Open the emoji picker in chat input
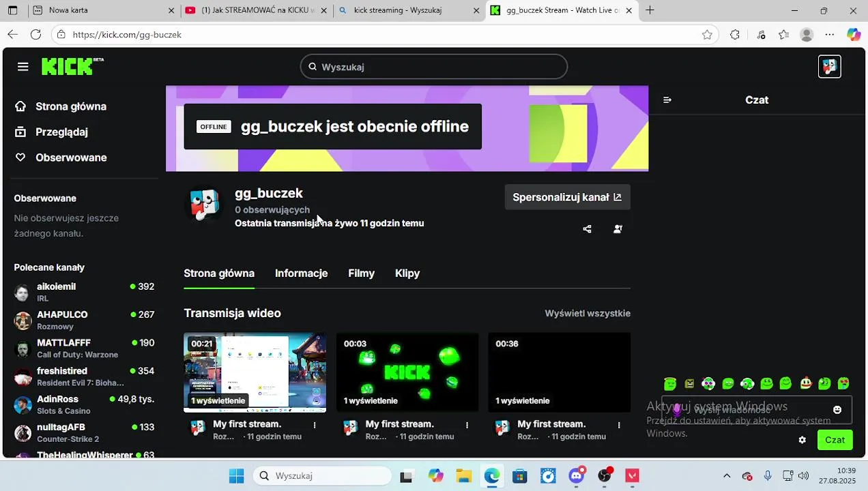The image size is (868, 491). [x=837, y=410]
